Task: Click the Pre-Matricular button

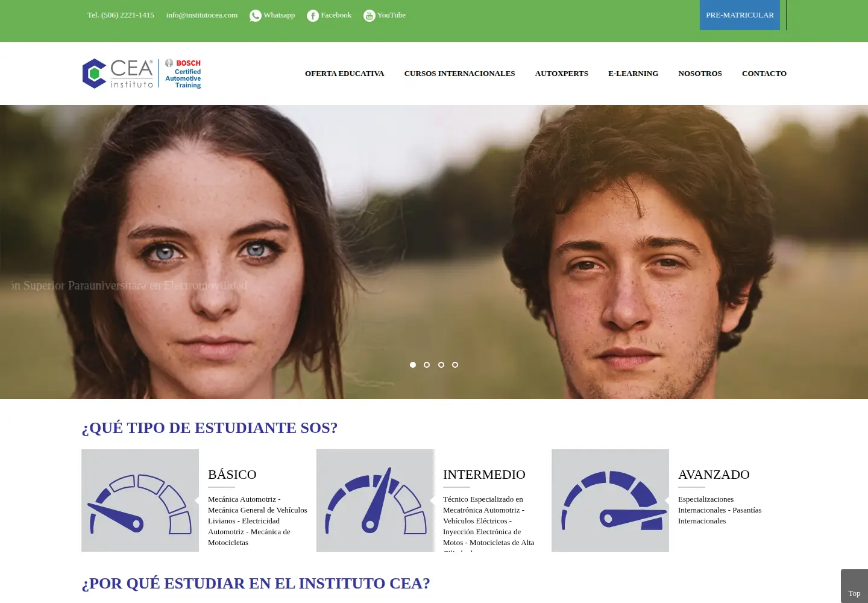Action: coord(740,15)
